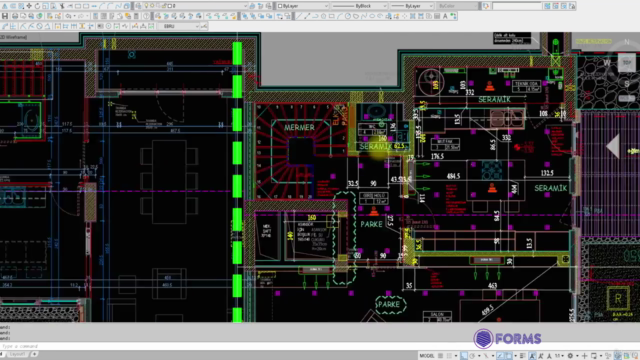Viewport: 640px width, 360px height.
Task: Select the Mirror modify tool
Action: click(x=4, y=6)
